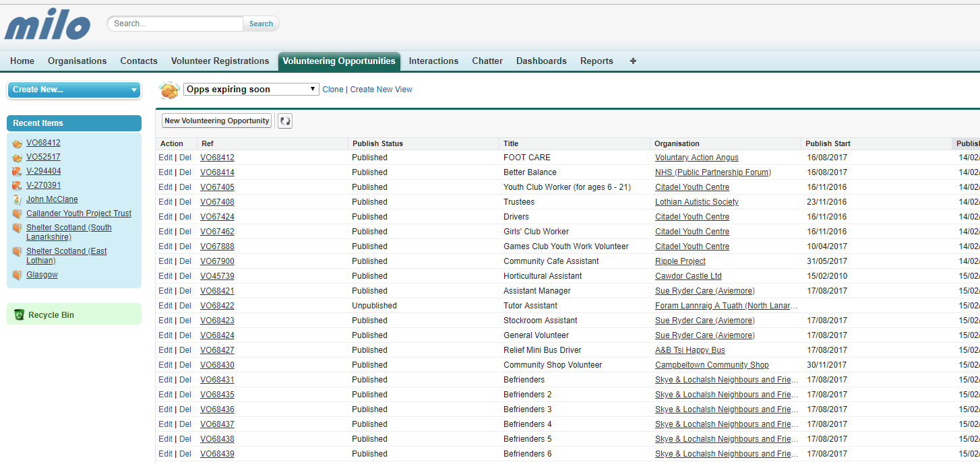Click the icon beside Shelter Scotland (East Lothian)
The image size is (980, 464).
pyautogui.click(x=17, y=252)
